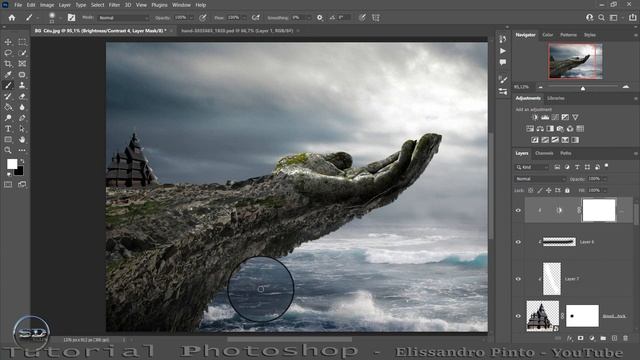Click the delete layer trash button
This screenshot has height=360, width=640.
coord(626,338)
